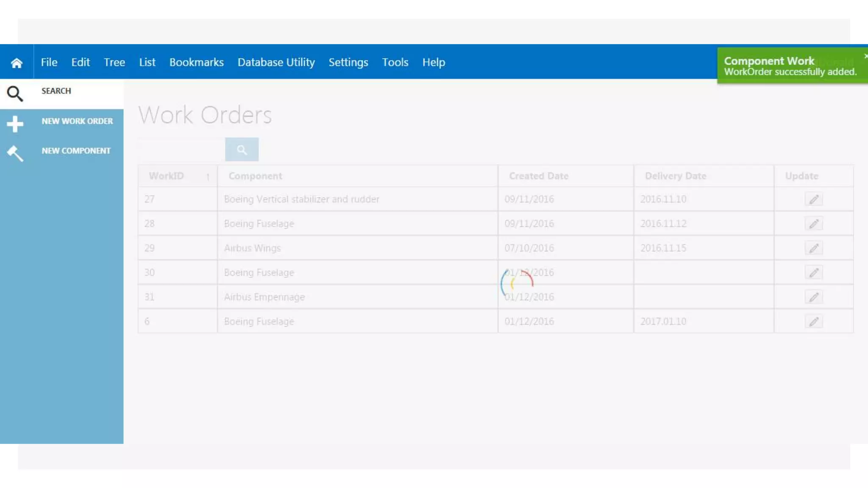This screenshot has width=868, height=488.
Task: Click the NEW COMPONENT sidebar link
Action: tap(76, 151)
